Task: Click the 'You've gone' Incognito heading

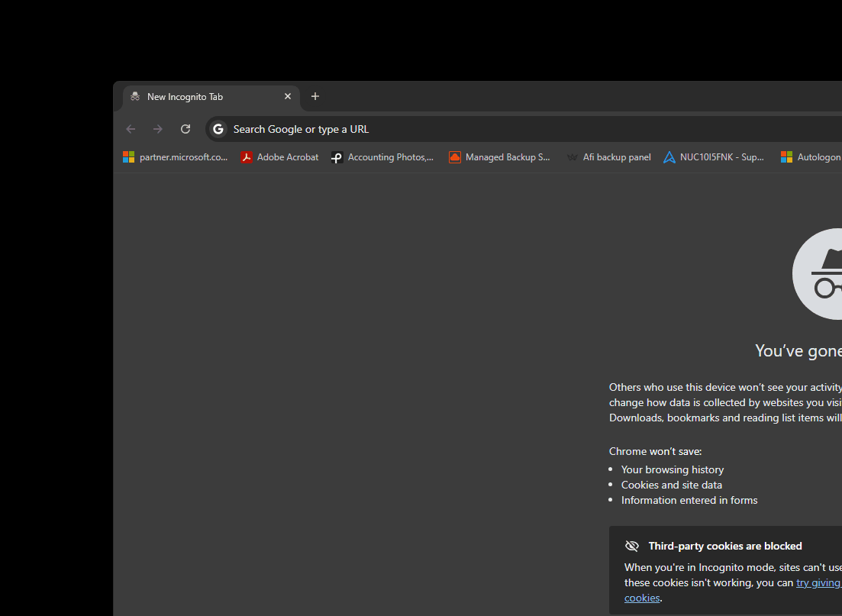Action: 798,350
